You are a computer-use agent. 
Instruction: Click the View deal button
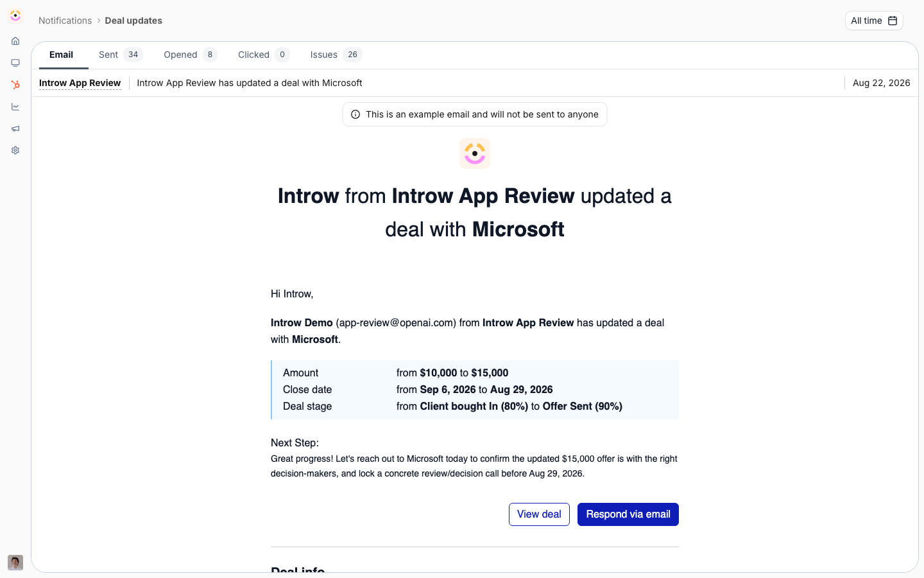click(x=539, y=514)
